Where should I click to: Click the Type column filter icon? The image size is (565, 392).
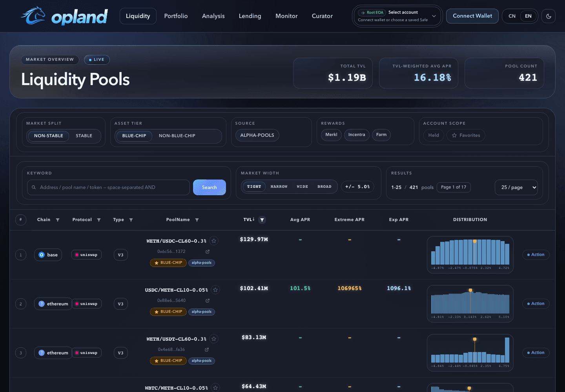tap(131, 220)
